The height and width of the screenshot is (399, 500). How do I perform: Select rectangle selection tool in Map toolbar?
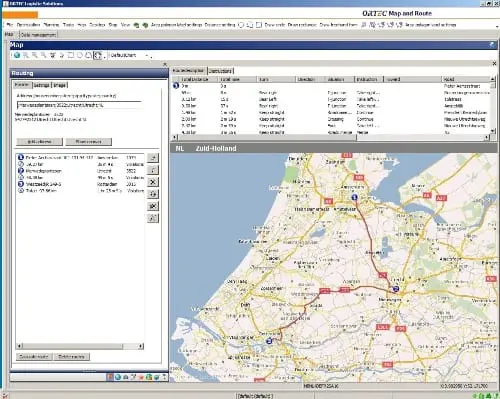coord(71,55)
